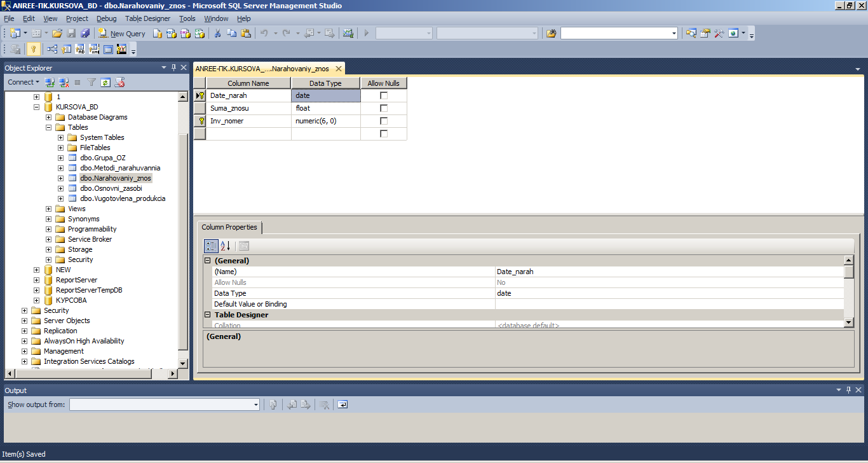Toggle Allow Nulls for Date_narah
This screenshot has height=463, width=868.
pos(384,95)
